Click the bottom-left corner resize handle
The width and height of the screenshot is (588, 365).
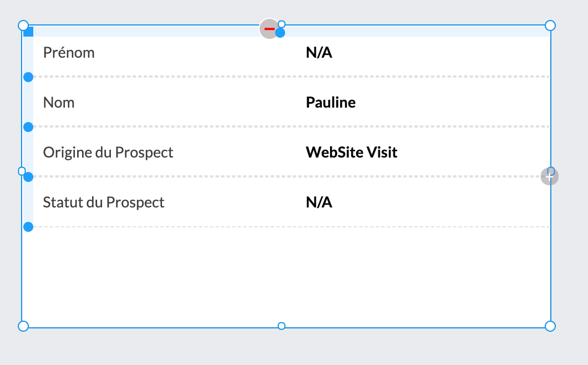coord(23,326)
